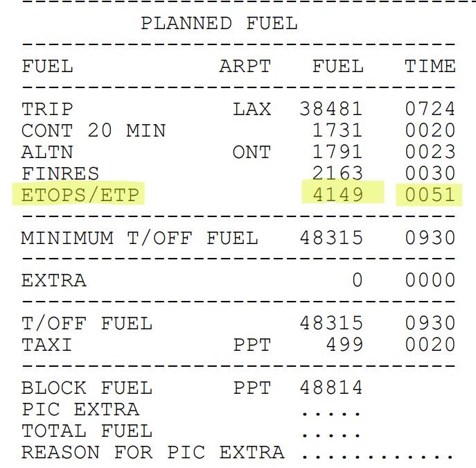Click the CONT 20 MIN row label
This screenshot has width=476, height=468.
[x=94, y=130]
